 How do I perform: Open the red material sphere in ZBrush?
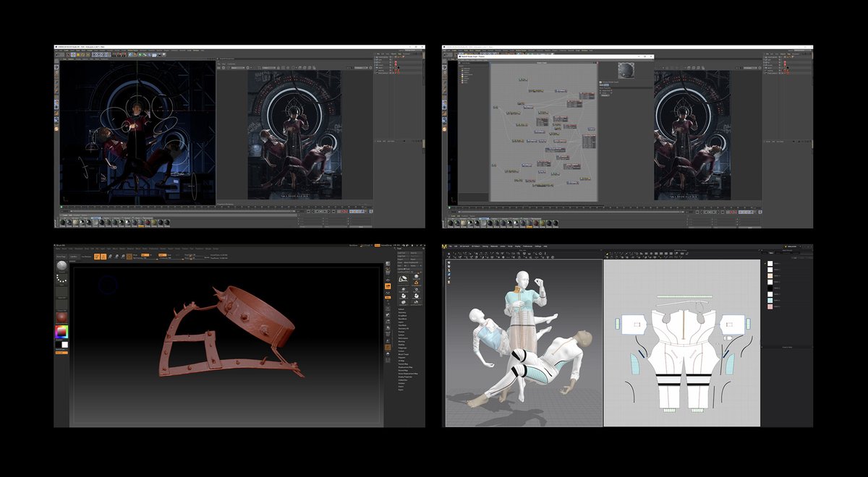[61, 317]
